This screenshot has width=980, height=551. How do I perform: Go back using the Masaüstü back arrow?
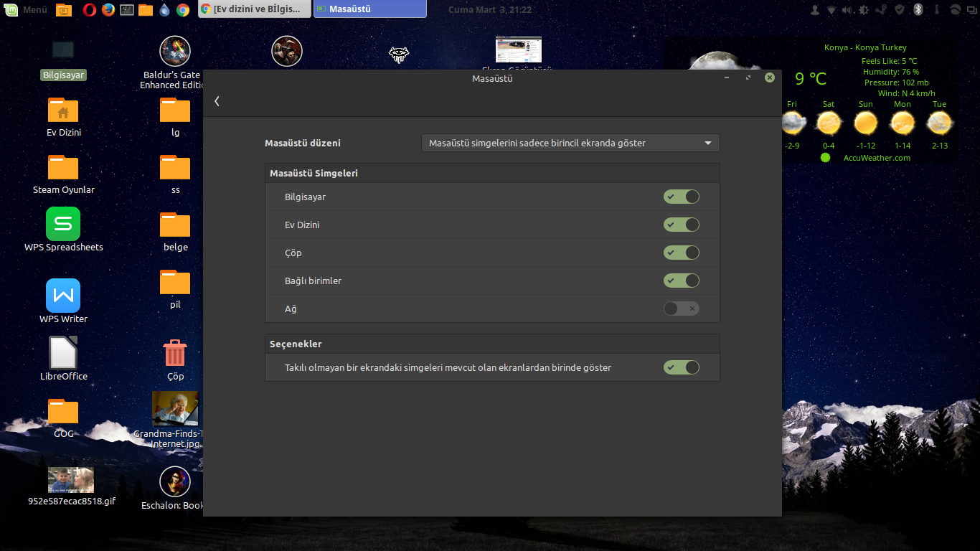(x=217, y=101)
